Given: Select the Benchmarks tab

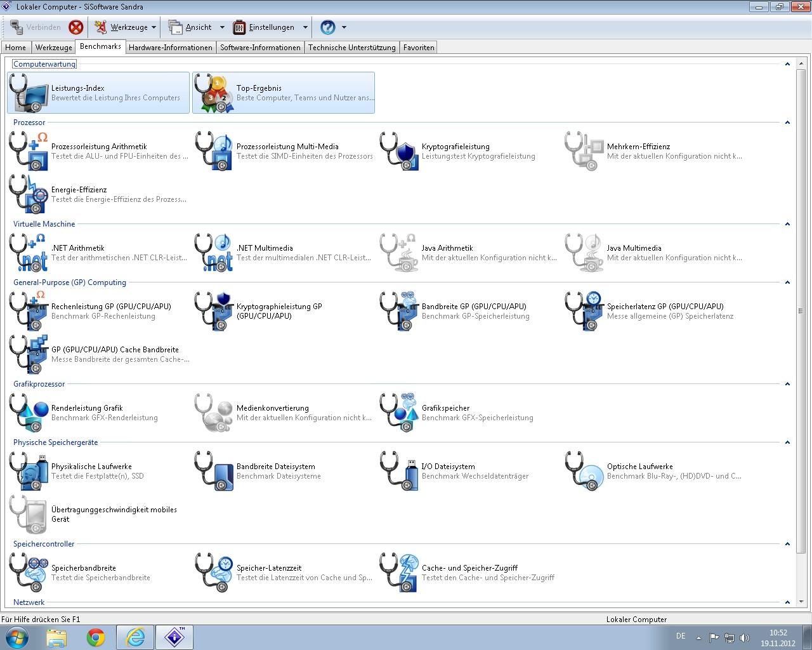Looking at the screenshot, I should tap(100, 46).
